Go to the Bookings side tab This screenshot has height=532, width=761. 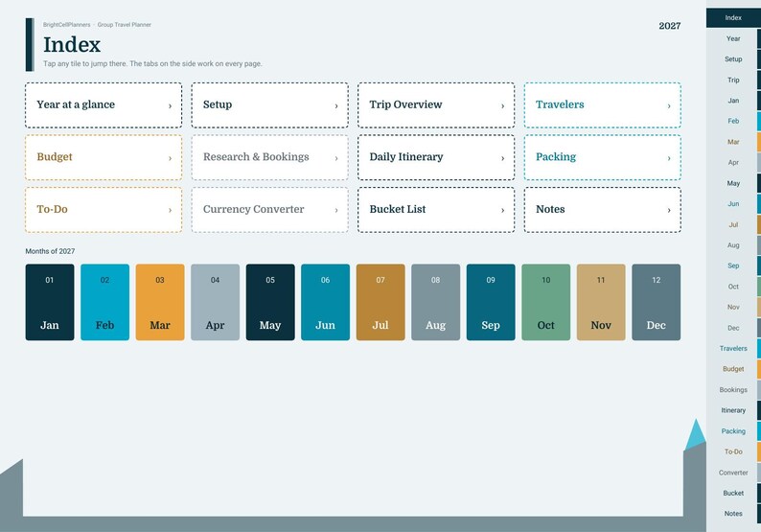click(733, 390)
